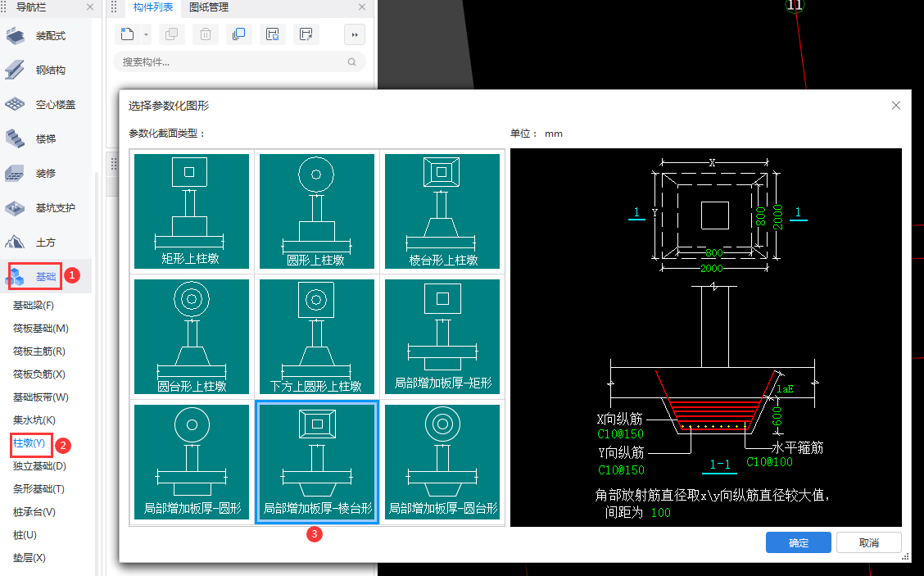
Task: Click the save component archive icon
Action: coord(272,34)
